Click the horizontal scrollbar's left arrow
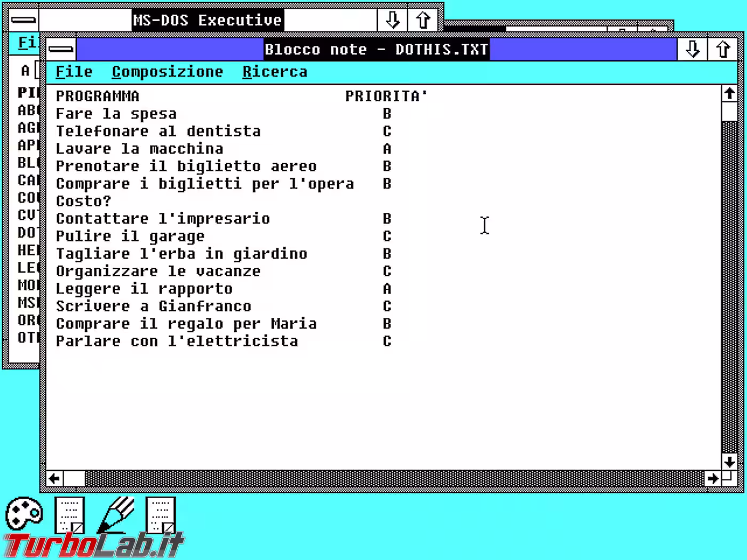Image resolution: width=747 pixels, height=560 pixels. (x=53, y=479)
